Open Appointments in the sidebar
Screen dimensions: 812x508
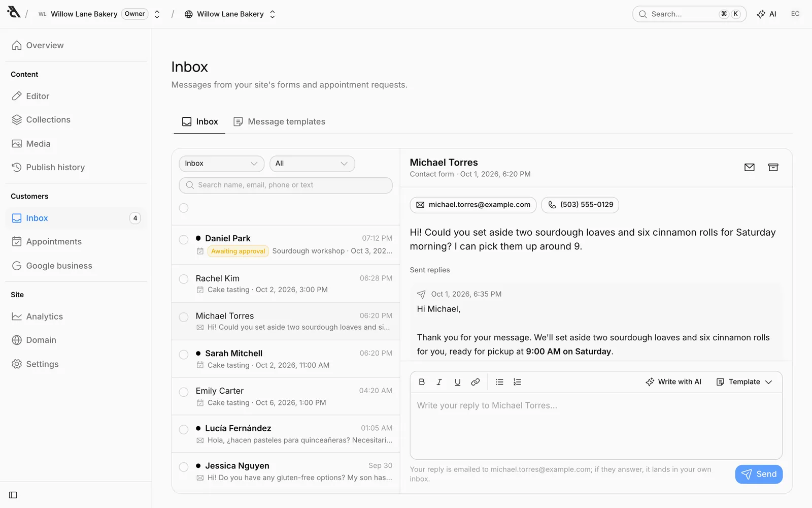click(76, 242)
